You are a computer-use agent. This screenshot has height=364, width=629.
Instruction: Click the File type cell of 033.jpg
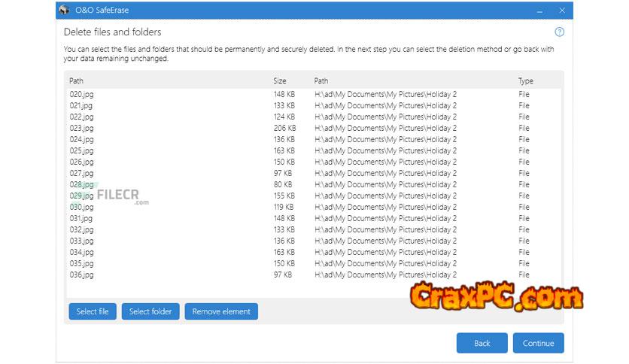[x=524, y=241]
